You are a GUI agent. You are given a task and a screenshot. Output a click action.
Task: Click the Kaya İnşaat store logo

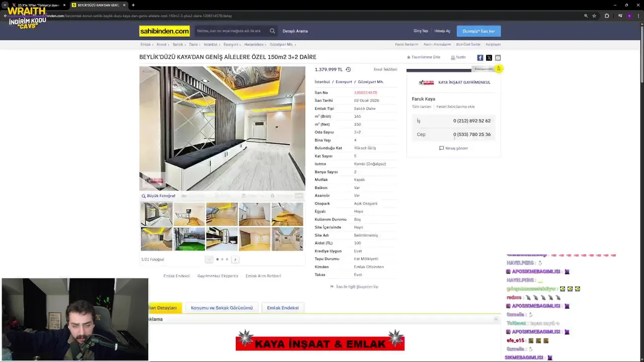coord(426,82)
